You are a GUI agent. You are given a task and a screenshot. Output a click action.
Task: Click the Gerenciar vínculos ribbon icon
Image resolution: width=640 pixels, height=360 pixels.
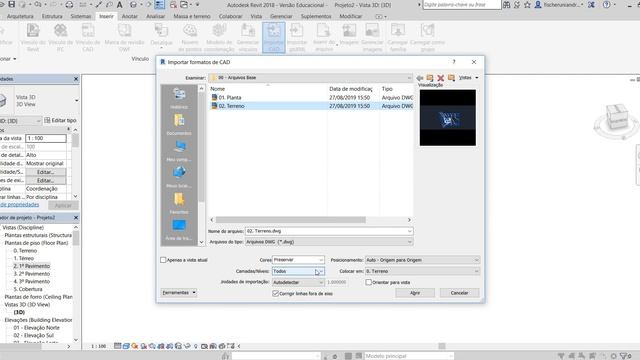coord(248,37)
